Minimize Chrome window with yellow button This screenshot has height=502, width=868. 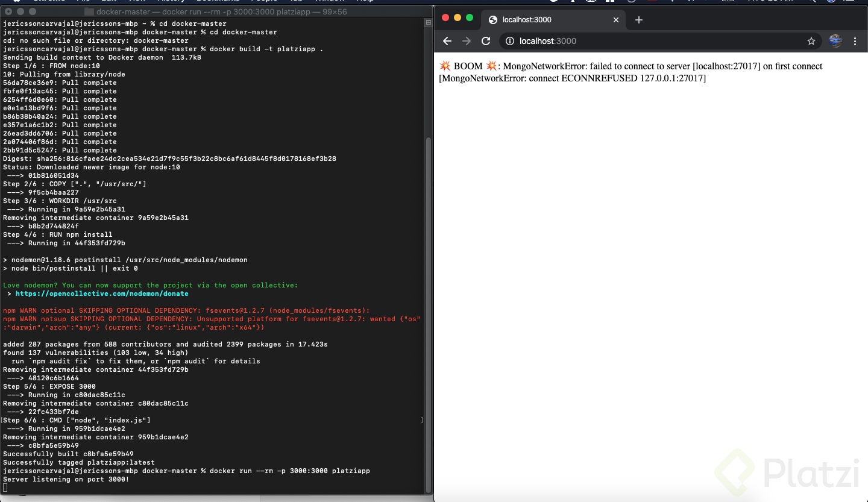click(x=458, y=17)
